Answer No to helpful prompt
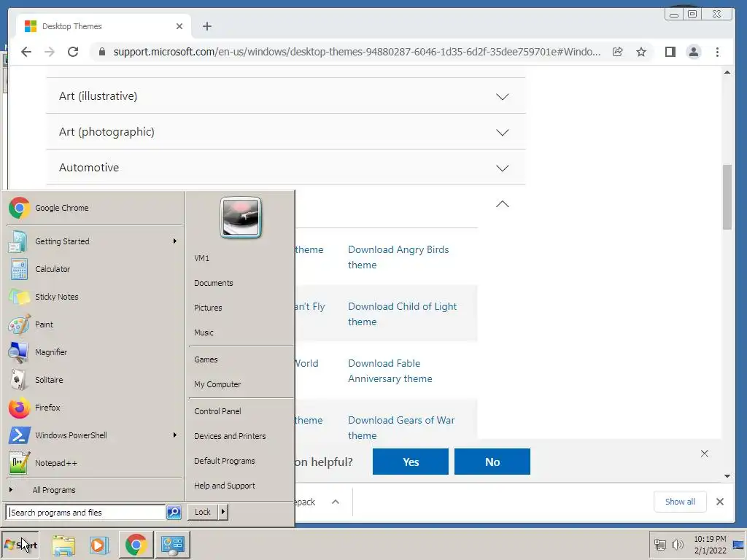747x560 pixels. (492, 462)
